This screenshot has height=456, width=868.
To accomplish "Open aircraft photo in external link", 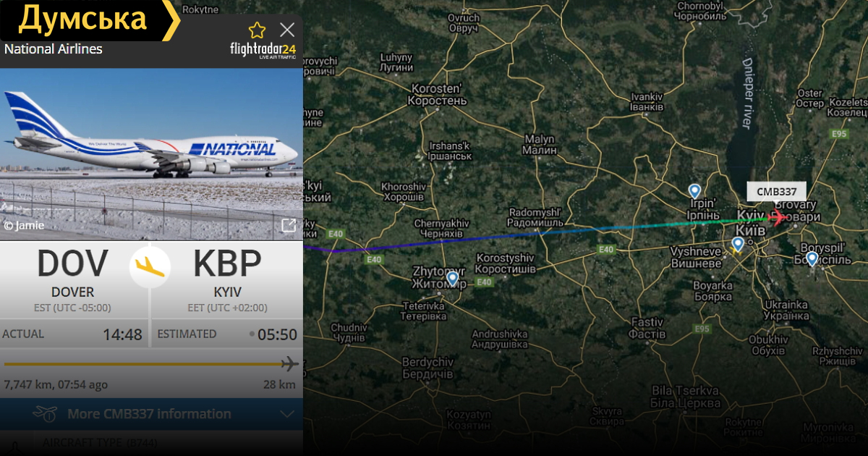I will point(288,225).
